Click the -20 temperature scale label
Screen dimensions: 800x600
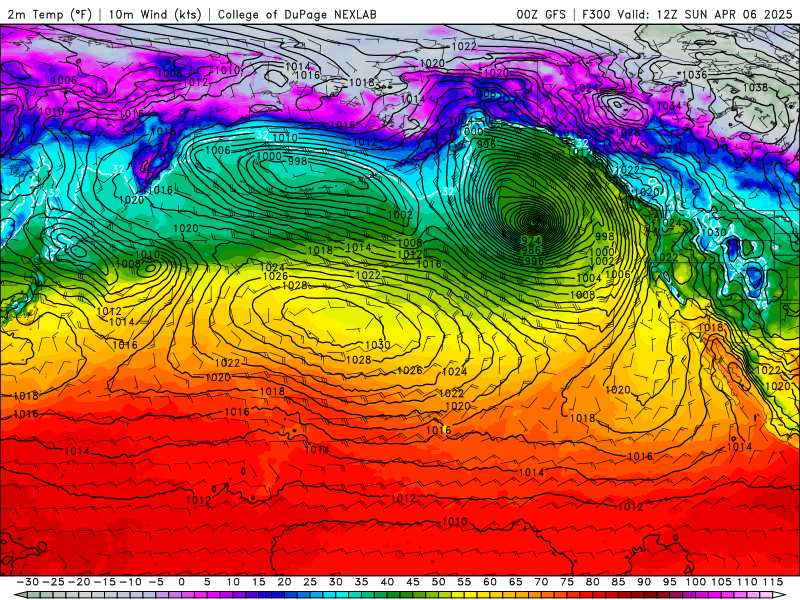click(79, 582)
